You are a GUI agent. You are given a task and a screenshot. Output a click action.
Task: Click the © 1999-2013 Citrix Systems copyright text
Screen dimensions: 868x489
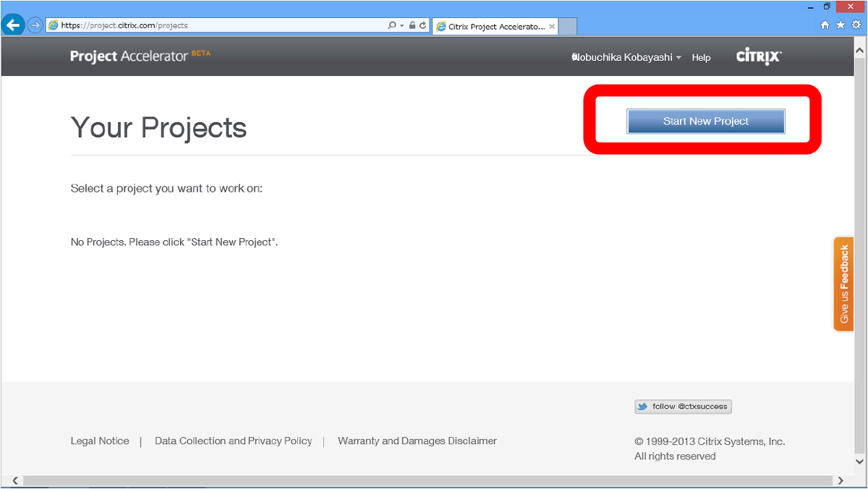point(710,441)
